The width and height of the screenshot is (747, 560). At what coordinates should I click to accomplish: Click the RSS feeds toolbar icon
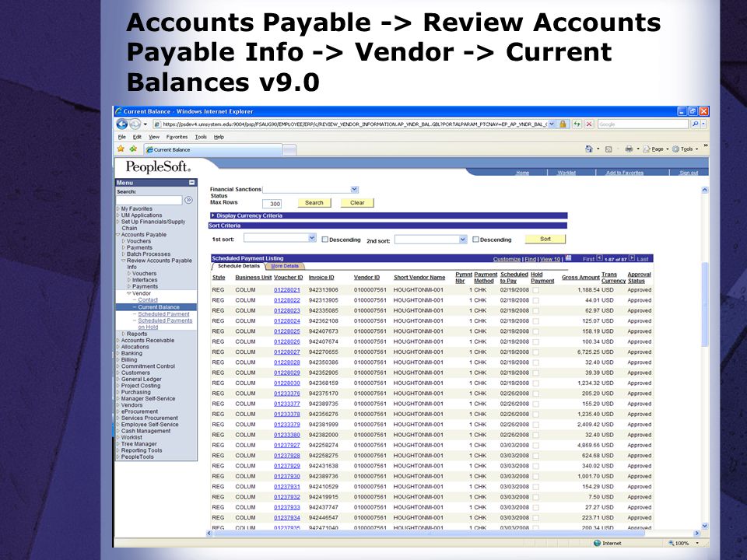(x=608, y=149)
